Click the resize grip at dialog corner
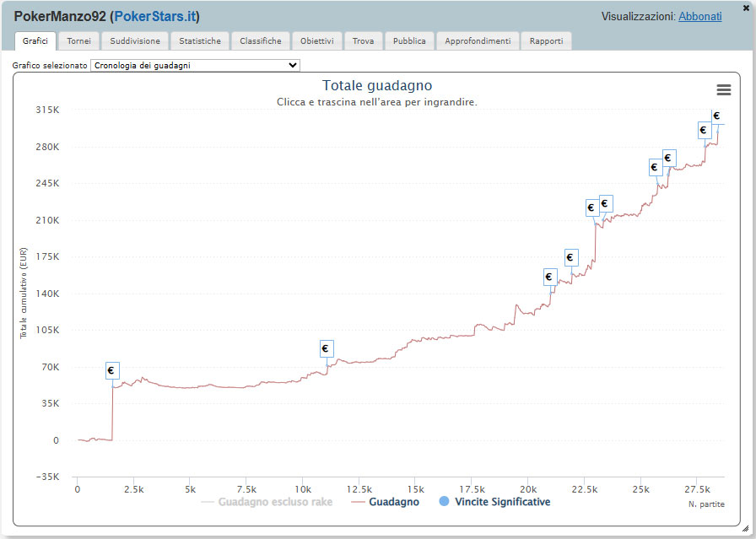This screenshot has height=539, width=756. [745, 529]
